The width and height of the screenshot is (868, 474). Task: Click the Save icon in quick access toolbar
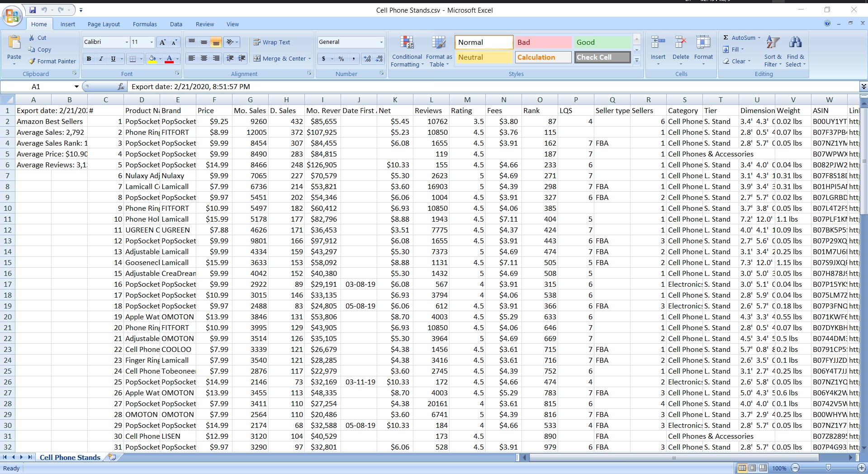coord(33,10)
